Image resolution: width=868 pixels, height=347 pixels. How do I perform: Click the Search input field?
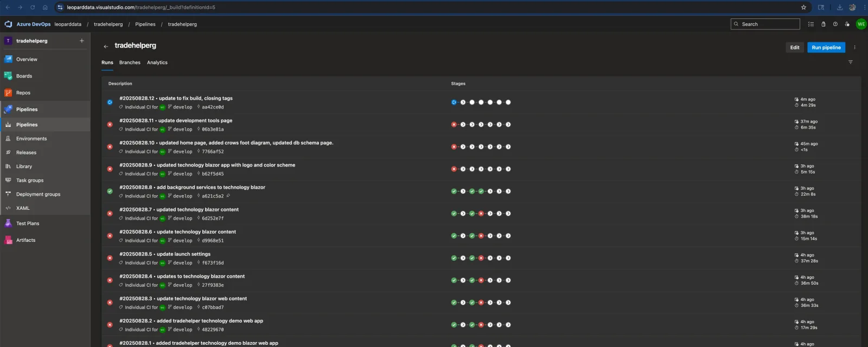[x=765, y=24]
